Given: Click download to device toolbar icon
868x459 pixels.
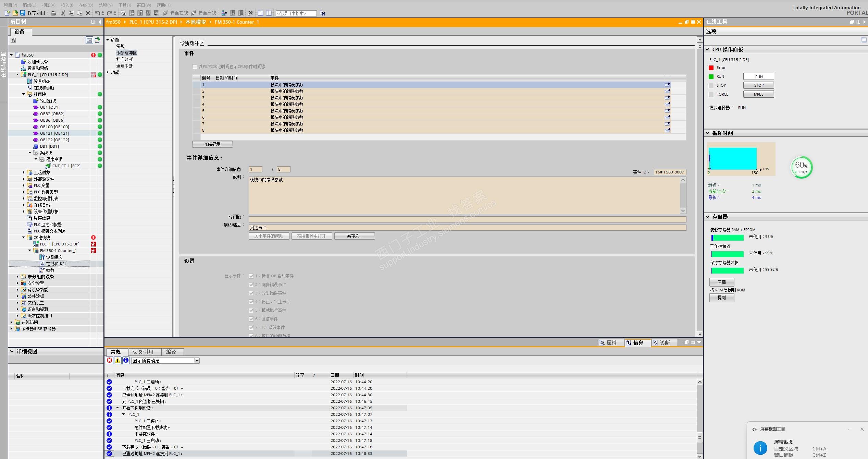Looking at the screenshot, I should click(x=132, y=13).
